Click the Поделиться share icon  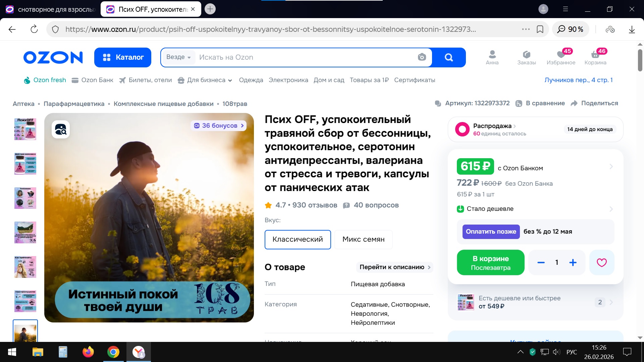574,103
